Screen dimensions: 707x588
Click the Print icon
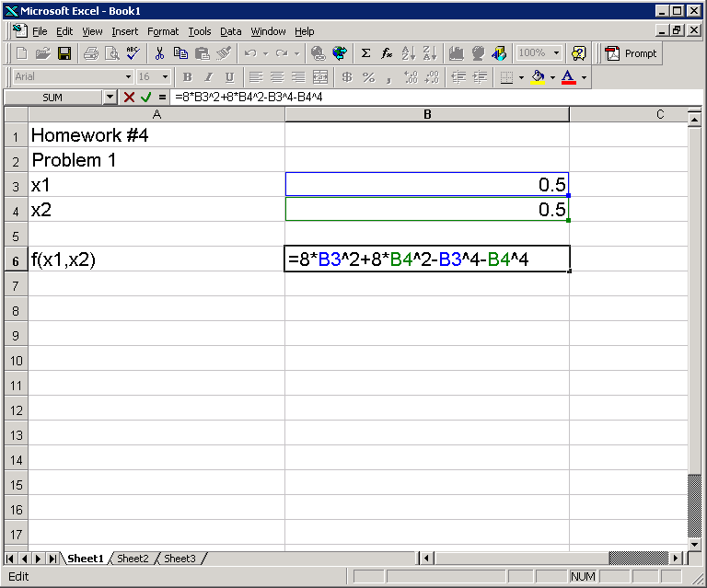pyautogui.click(x=91, y=53)
